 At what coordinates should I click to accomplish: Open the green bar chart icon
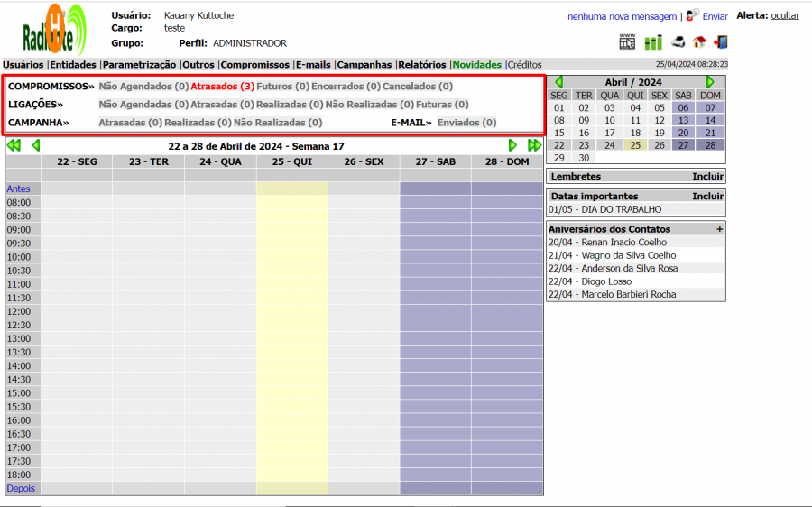pyautogui.click(x=653, y=42)
